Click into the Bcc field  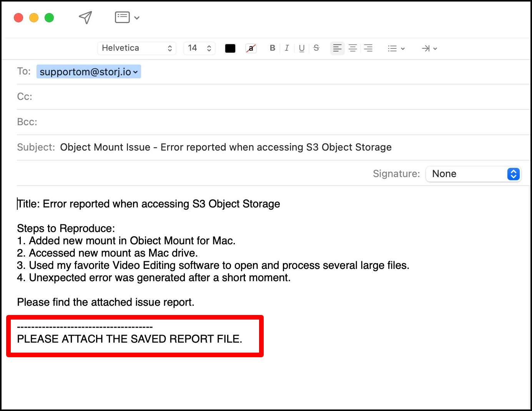(x=269, y=122)
